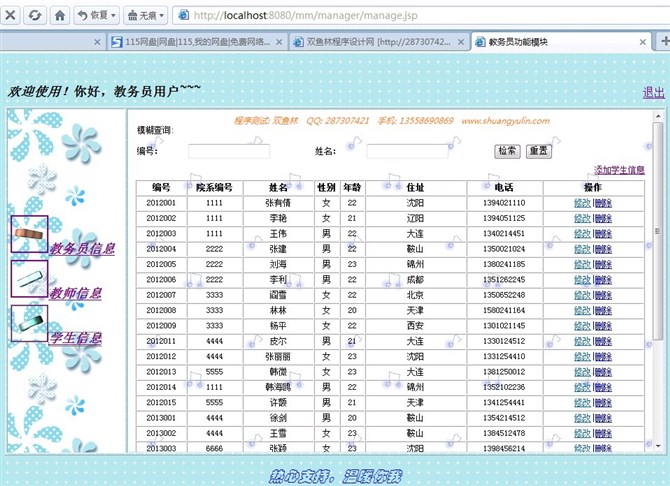
Task: Close the leftmost untitled tab
Action: click(x=97, y=42)
